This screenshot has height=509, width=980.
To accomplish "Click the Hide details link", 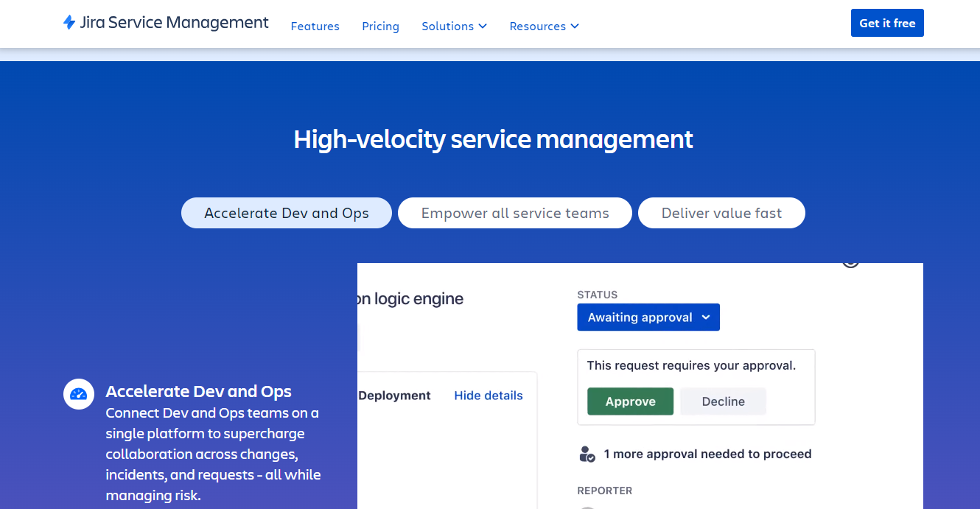I will (489, 396).
